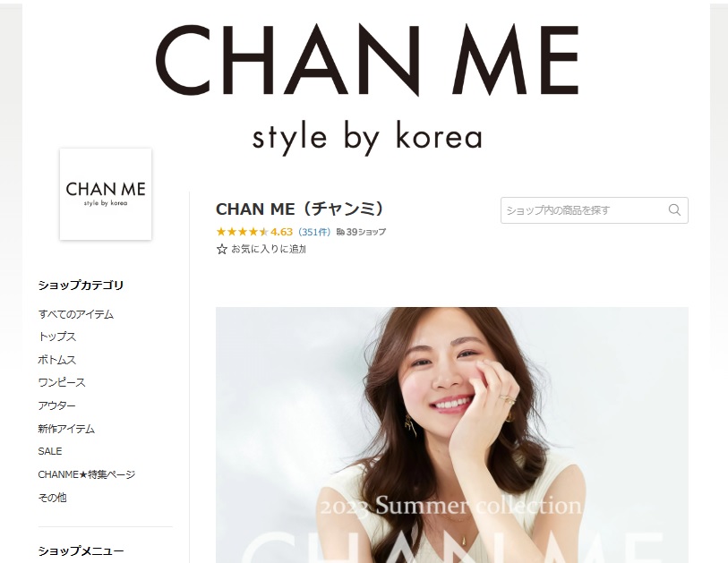The height and width of the screenshot is (563, 728).
Task: Open the SALE category link
Action: [x=49, y=451]
